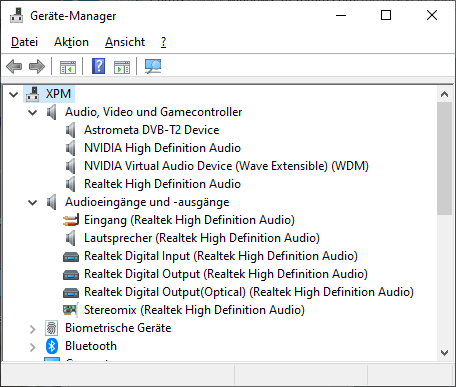Viewport: 456px width, 387px height.
Task: Select the Realtek Digital Output (Realtek High Definition Audio) row
Action: point(226,274)
